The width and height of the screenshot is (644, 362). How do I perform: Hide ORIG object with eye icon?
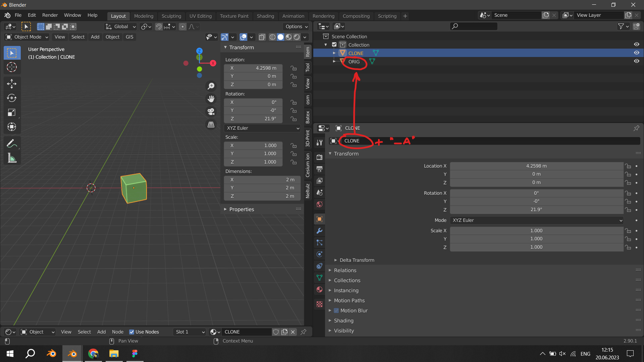[x=636, y=61]
